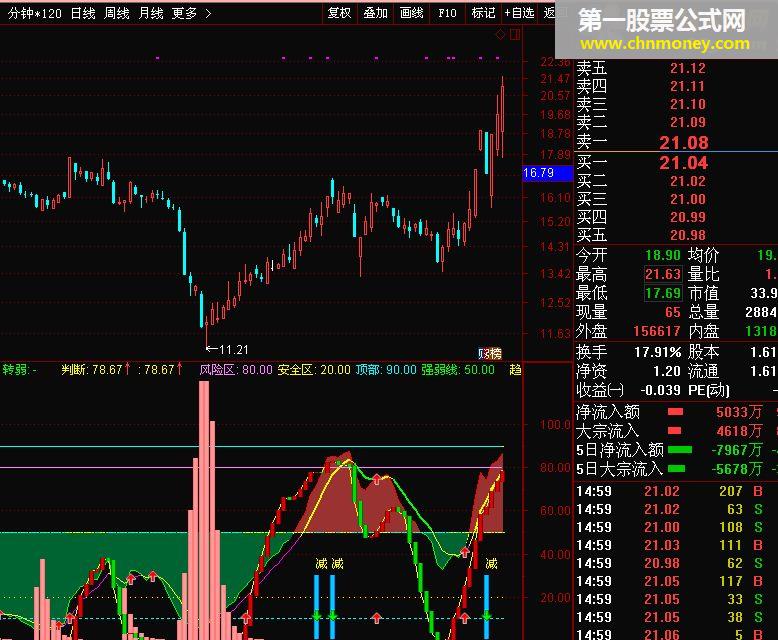Click the 最低 17.69 low price value
778x640 pixels.
point(663,293)
